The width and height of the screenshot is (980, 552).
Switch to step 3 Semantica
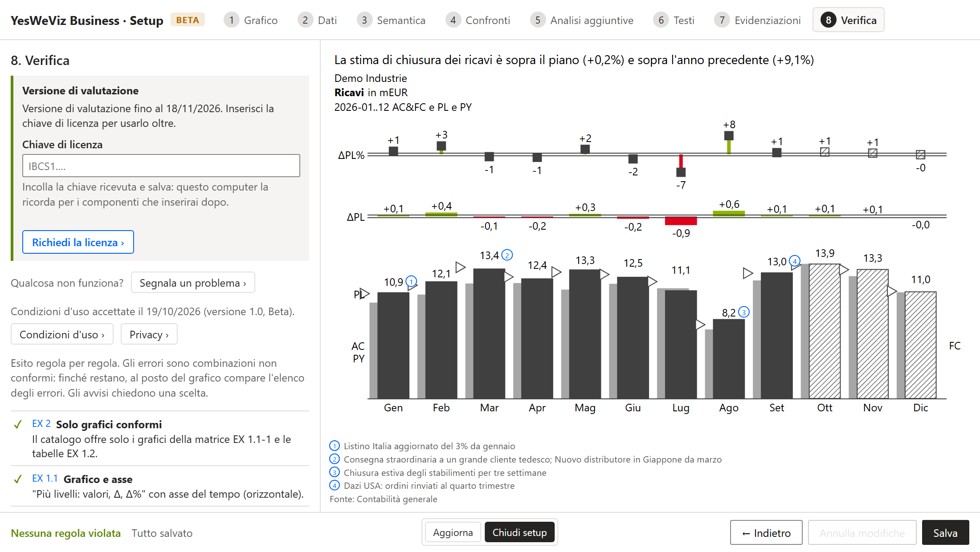pyautogui.click(x=392, y=20)
